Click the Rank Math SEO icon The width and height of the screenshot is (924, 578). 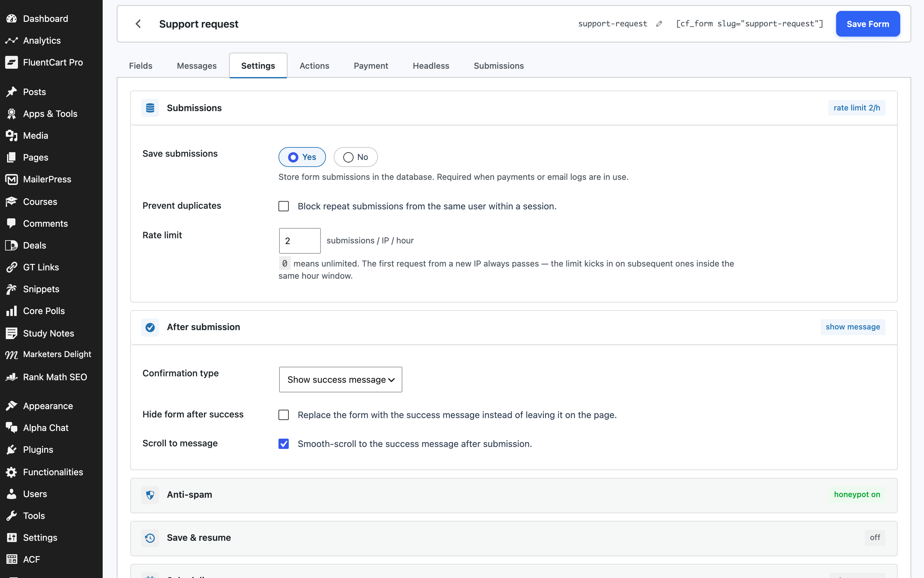12,377
